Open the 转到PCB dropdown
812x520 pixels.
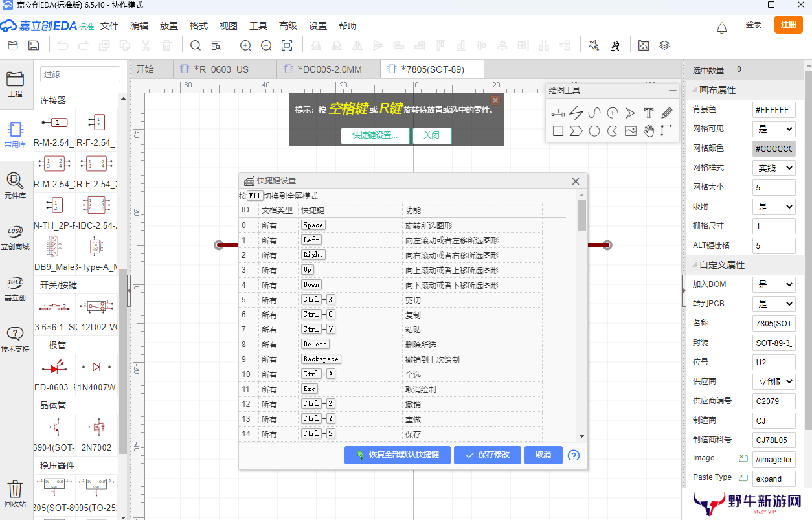(774, 304)
